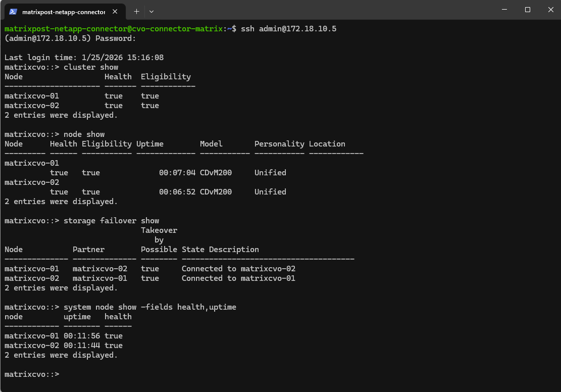Maximize the terminal window
This screenshot has width=561, height=392.
[x=527, y=10]
